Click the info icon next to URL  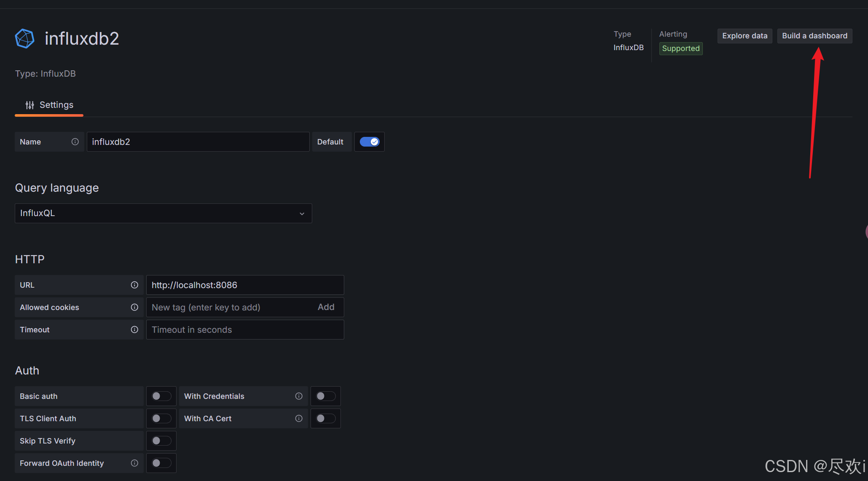[x=134, y=285]
